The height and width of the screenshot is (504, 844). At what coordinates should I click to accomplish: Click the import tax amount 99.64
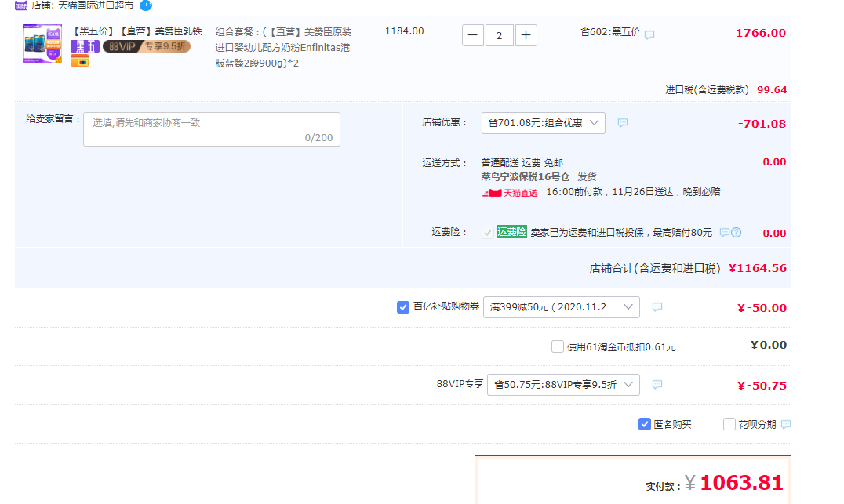click(771, 90)
